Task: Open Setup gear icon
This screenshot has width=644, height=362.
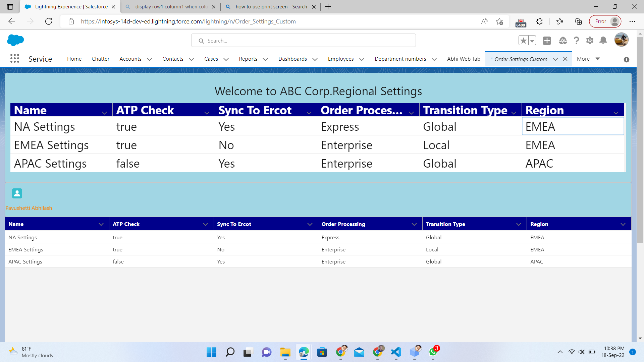Action: click(x=590, y=41)
